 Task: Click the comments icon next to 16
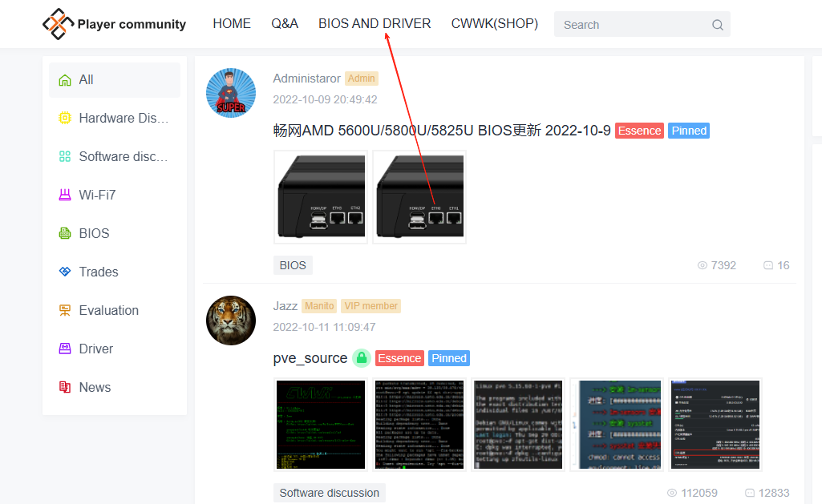[x=768, y=266]
